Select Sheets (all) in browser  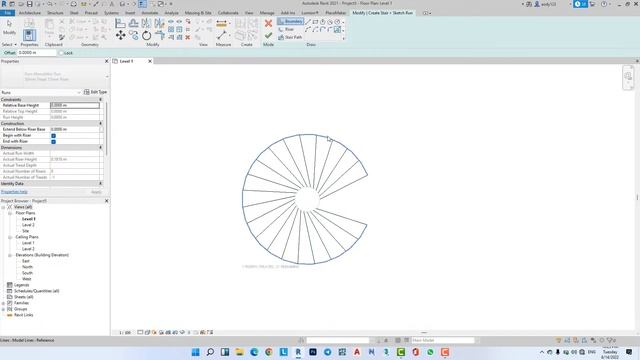24,297
